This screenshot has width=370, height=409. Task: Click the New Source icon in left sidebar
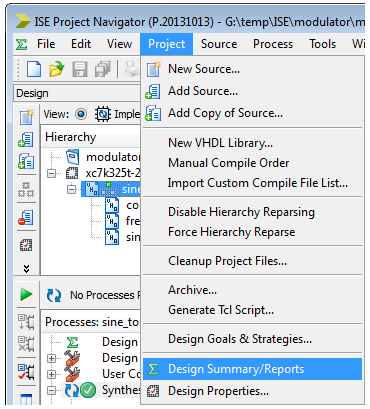coord(26,117)
